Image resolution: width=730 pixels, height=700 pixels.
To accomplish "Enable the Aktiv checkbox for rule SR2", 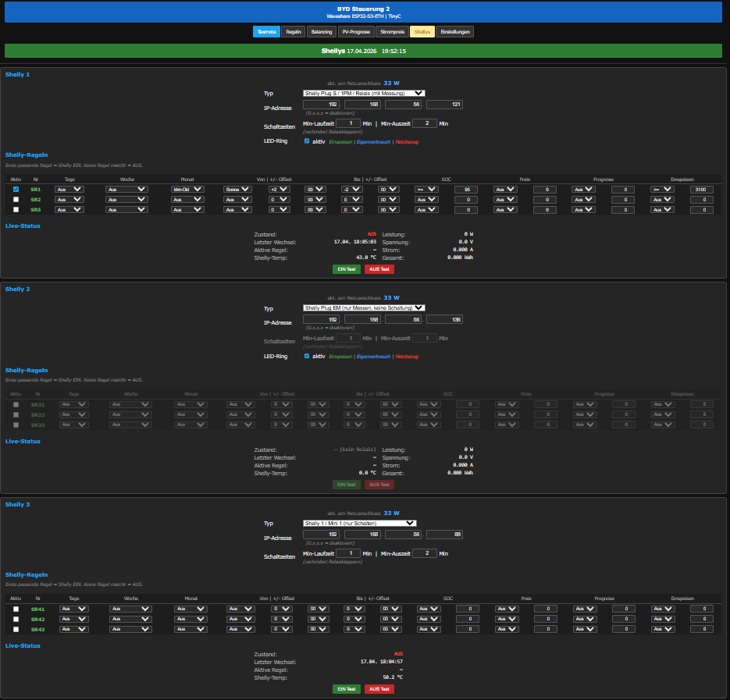I will point(16,200).
